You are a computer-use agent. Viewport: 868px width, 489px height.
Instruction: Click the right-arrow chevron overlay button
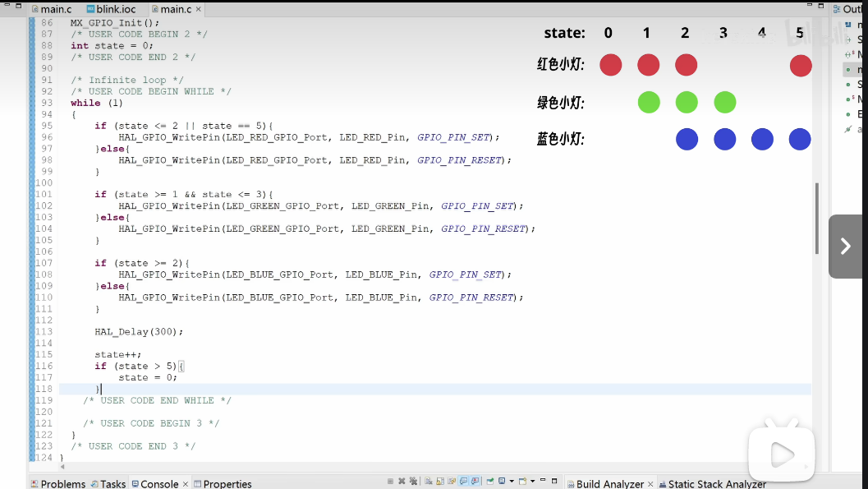(845, 247)
